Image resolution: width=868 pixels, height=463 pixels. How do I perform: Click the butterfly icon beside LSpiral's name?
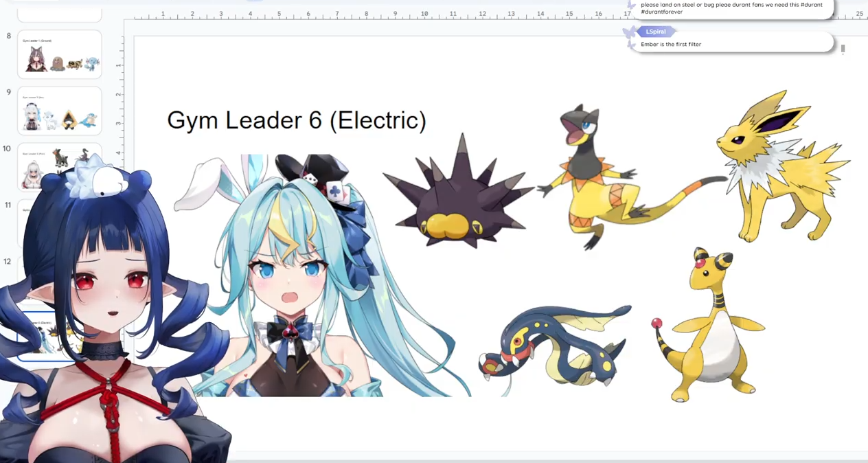click(629, 32)
